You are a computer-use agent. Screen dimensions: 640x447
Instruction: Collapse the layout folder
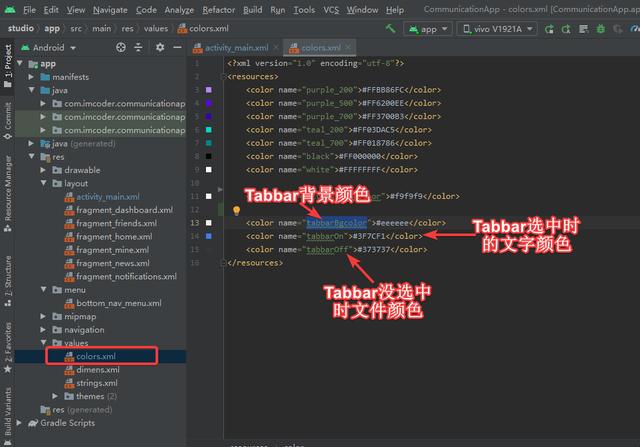tap(43, 183)
